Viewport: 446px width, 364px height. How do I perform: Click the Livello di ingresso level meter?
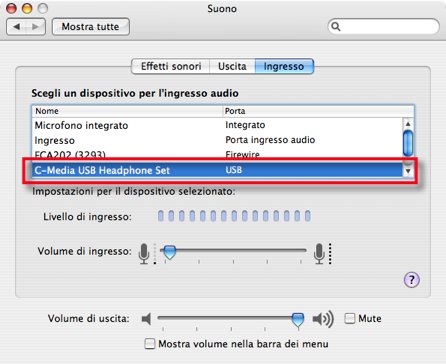click(x=234, y=216)
